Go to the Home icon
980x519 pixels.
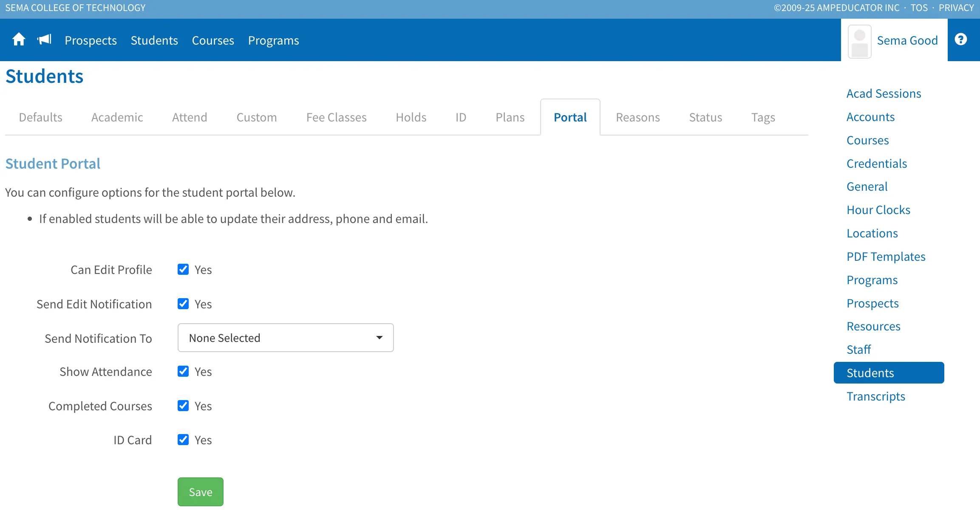[19, 39]
